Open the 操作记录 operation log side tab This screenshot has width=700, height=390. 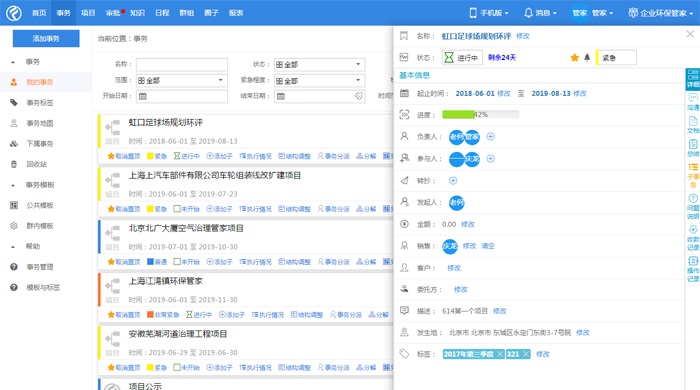click(692, 269)
